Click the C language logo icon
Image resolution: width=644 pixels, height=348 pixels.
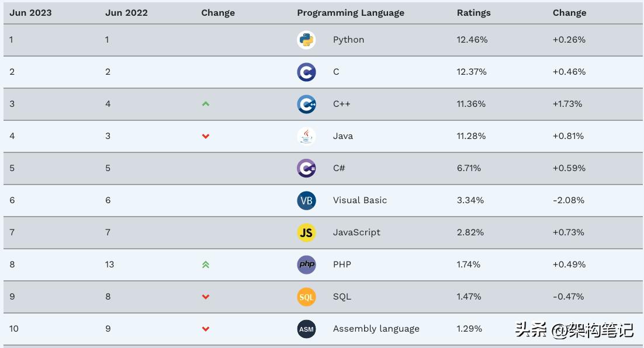[x=306, y=72]
